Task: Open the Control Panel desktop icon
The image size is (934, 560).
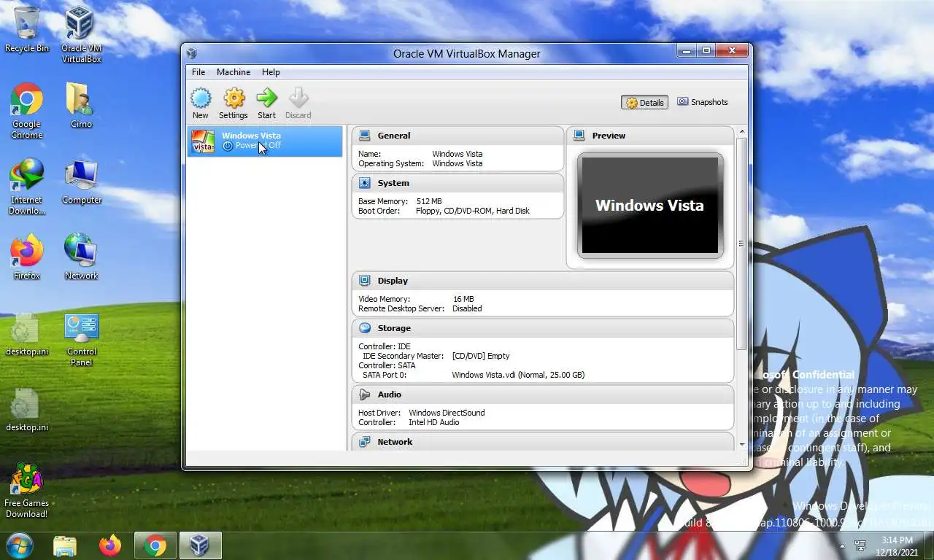Action: pos(81,339)
